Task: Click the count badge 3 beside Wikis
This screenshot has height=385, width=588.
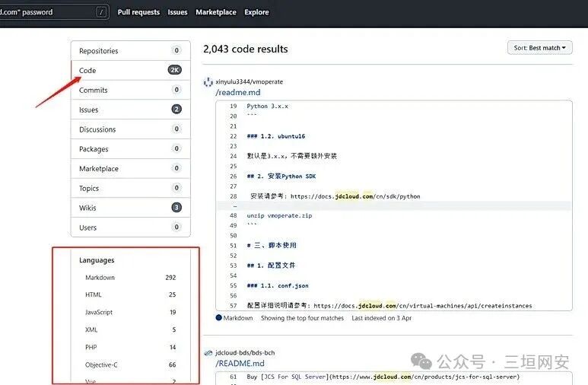Action: point(176,207)
